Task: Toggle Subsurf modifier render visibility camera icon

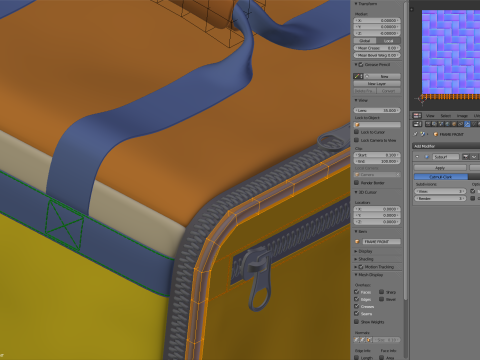Action: click(x=466, y=157)
